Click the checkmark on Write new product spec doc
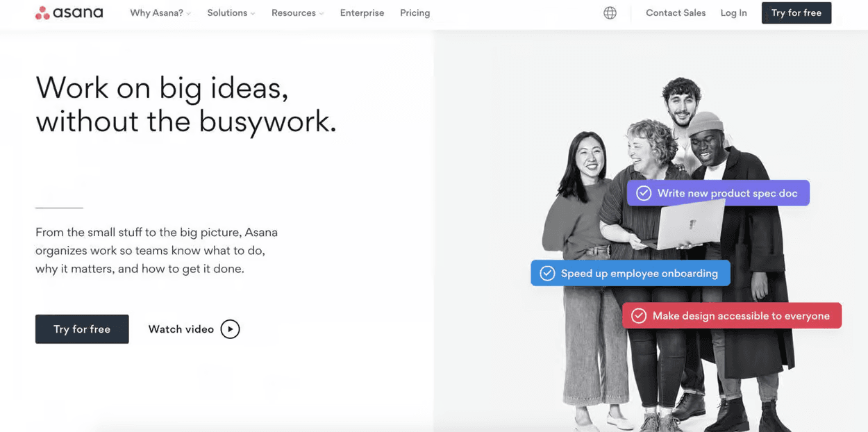The width and height of the screenshot is (868, 432). [644, 193]
